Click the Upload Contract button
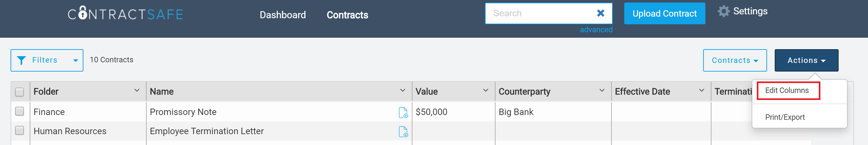 (x=664, y=13)
